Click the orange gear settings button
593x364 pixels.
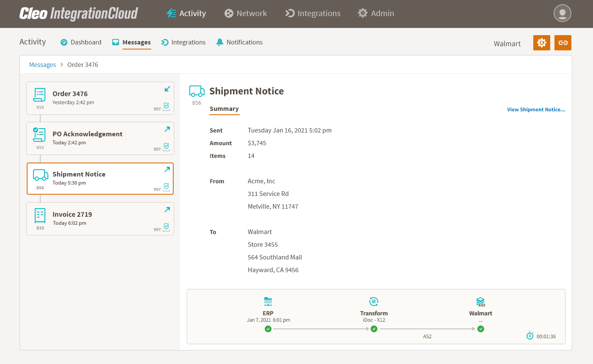[542, 43]
